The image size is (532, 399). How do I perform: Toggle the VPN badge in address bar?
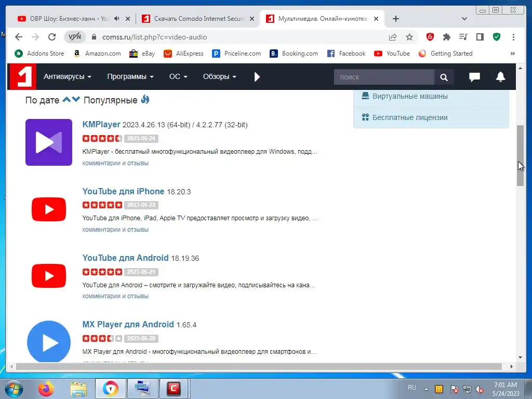coord(75,37)
